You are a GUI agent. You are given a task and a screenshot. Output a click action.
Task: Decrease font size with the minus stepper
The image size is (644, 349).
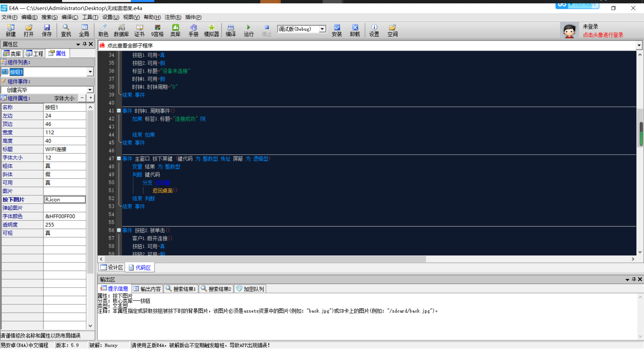82,98
